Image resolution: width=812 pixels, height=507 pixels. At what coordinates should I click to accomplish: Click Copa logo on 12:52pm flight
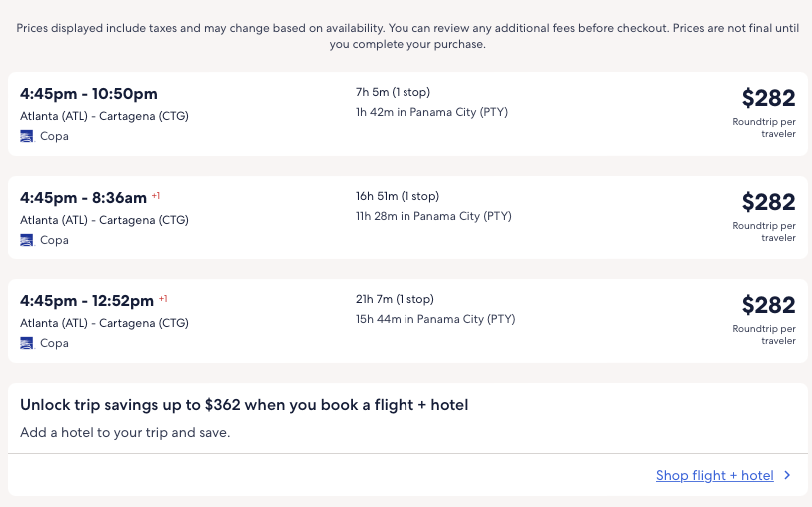[27, 343]
